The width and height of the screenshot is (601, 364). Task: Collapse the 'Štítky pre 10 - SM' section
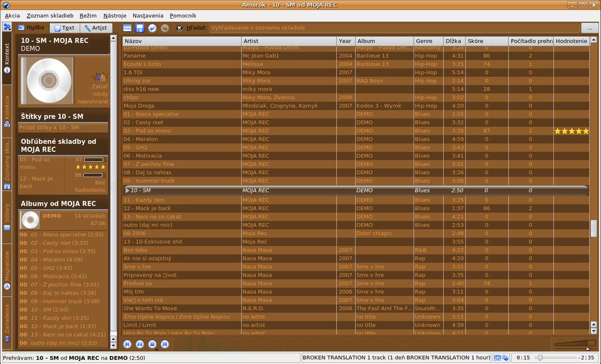coord(63,117)
